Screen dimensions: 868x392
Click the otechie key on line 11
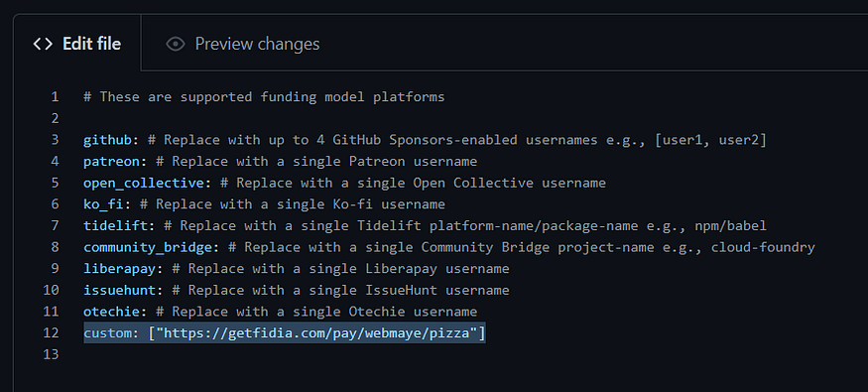pyautogui.click(x=111, y=312)
